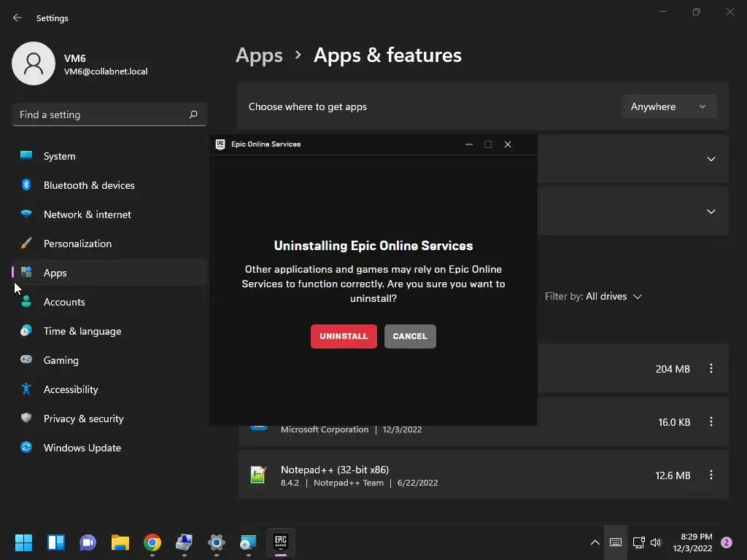Click the volume speaker tray icon
The image size is (747, 560).
656,542
